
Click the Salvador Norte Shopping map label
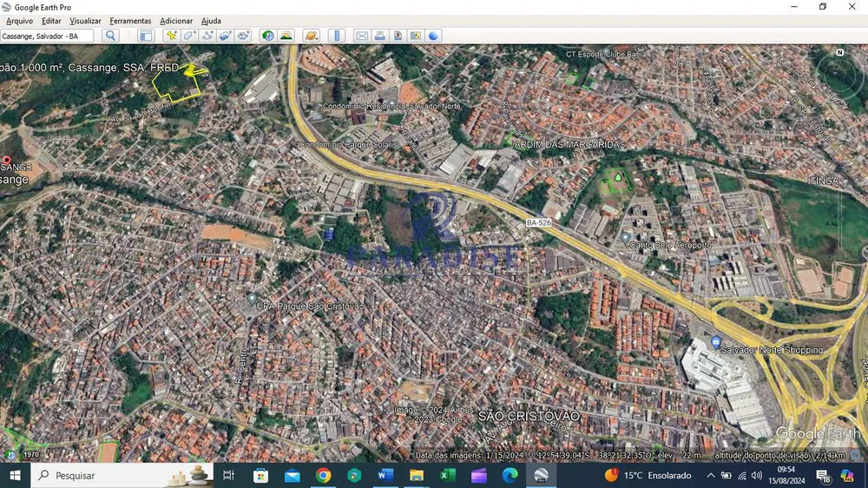[x=771, y=350]
